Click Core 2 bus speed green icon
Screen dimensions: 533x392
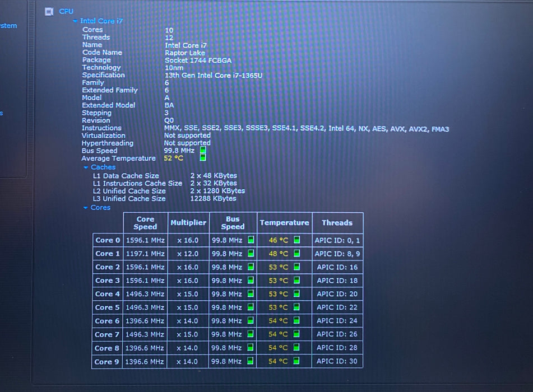(x=251, y=267)
